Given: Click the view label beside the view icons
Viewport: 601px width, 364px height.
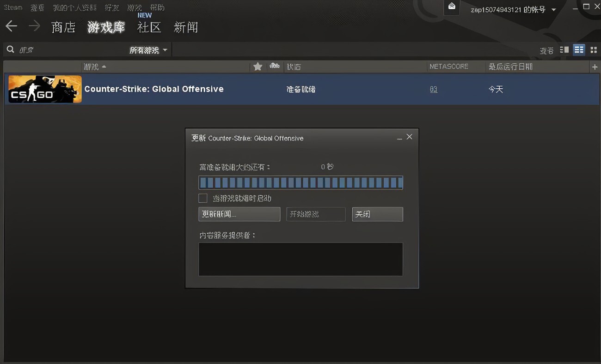Looking at the screenshot, I should [546, 50].
